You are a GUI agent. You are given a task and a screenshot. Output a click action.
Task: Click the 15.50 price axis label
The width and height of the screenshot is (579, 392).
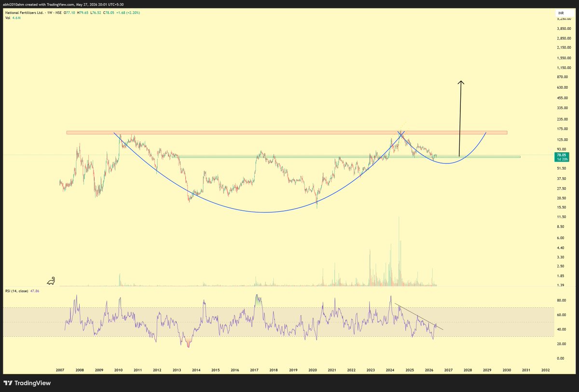point(562,207)
